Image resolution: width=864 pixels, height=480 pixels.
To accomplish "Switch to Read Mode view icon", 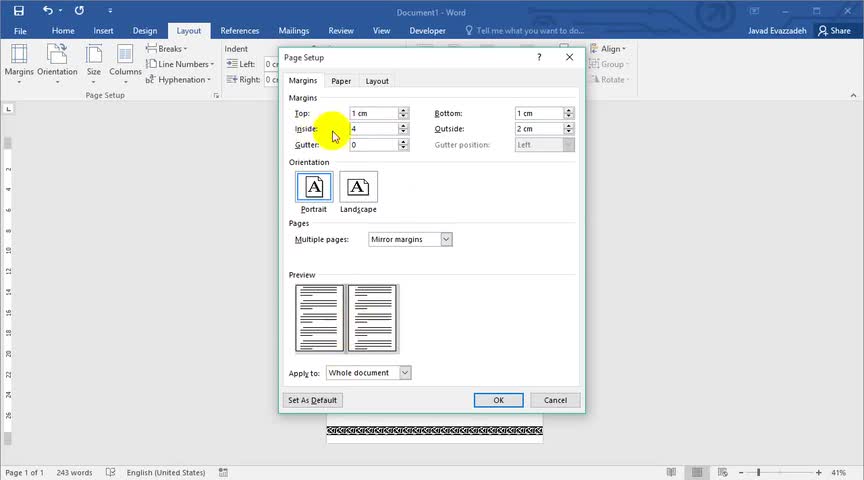I will pos(671,472).
